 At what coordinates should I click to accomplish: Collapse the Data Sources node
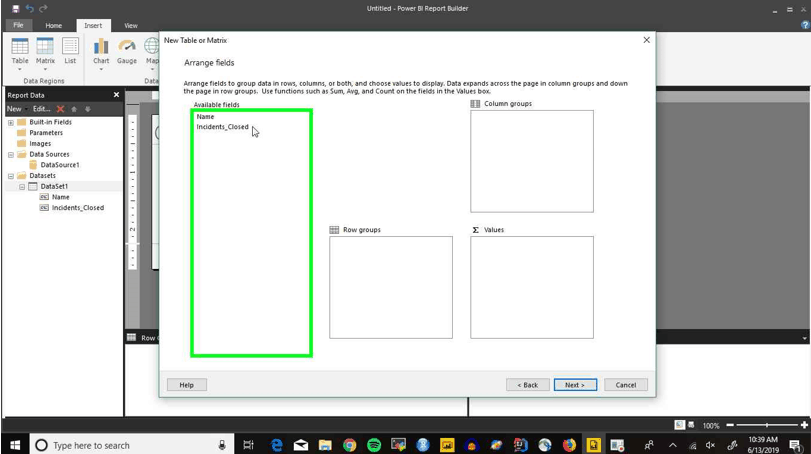pos(10,155)
